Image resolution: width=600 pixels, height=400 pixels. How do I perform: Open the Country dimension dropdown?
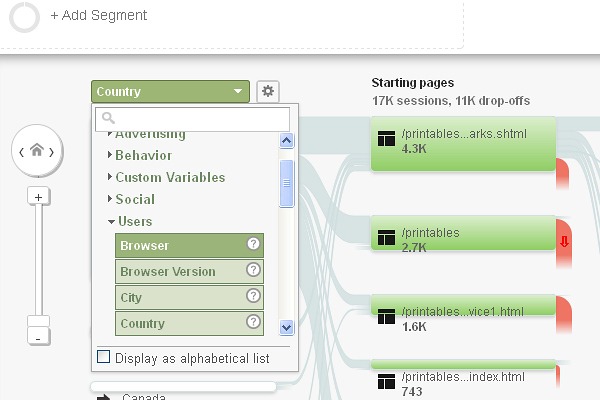pos(170,91)
